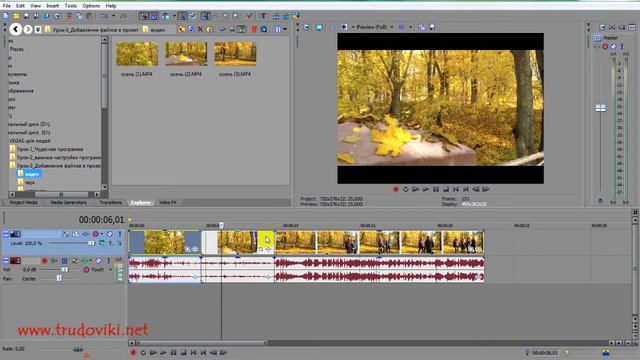Minimize video track 1 header
Screen dimensions: 640x360
tap(6, 234)
